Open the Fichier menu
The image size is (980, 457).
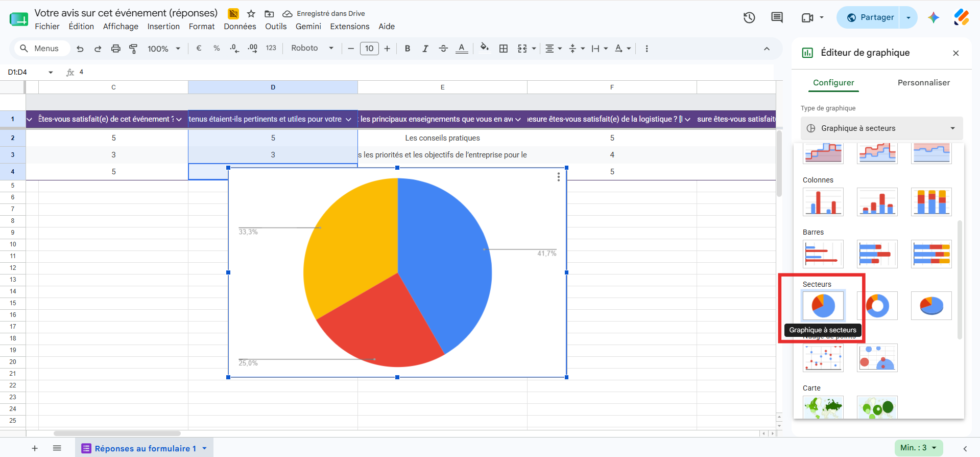tap(47, 27)
